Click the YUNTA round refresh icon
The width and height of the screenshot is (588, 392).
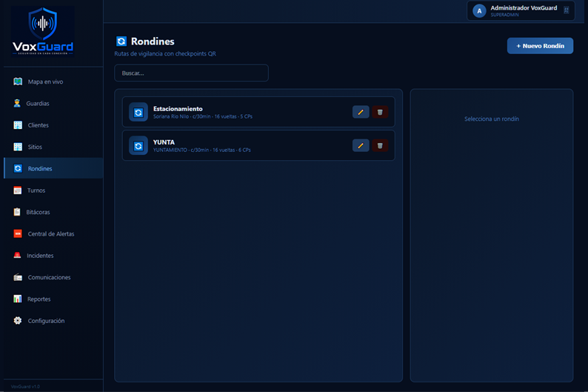138,145
